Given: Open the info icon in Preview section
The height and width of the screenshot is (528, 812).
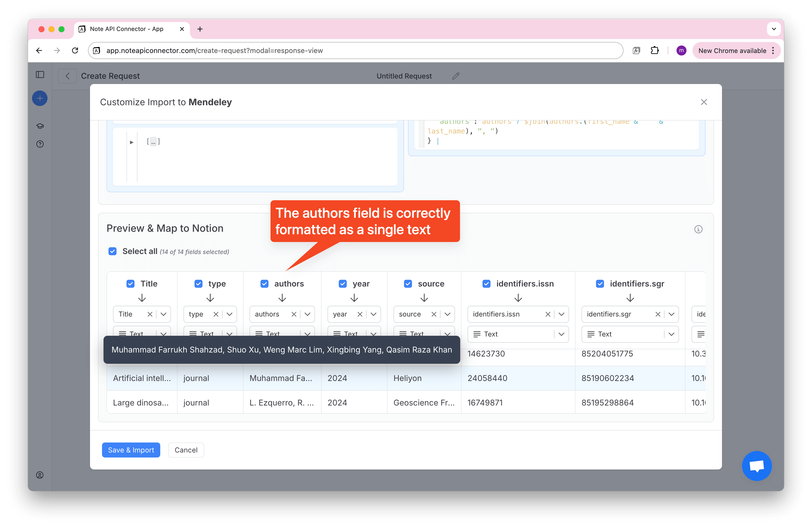Looking at the screenshot, I should [x=698, y=229].
